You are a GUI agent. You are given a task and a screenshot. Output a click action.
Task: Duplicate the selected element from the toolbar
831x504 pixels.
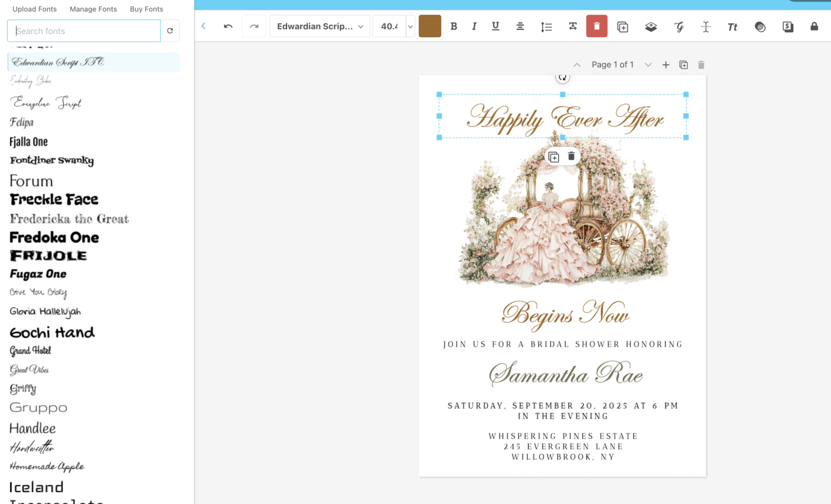point(623,26)
